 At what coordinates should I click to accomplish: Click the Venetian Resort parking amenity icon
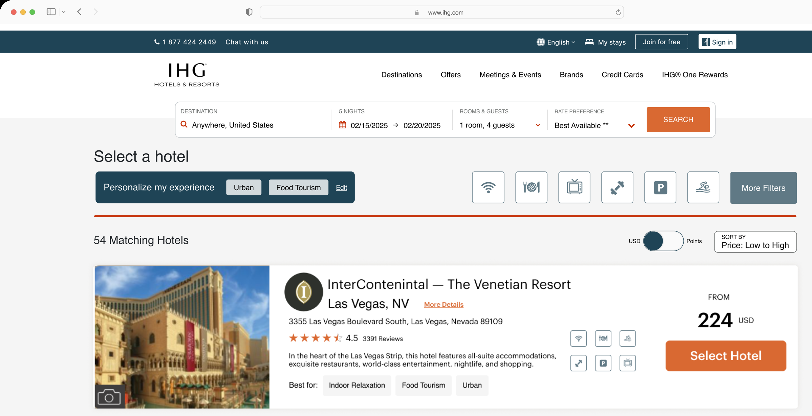[603, 363]
